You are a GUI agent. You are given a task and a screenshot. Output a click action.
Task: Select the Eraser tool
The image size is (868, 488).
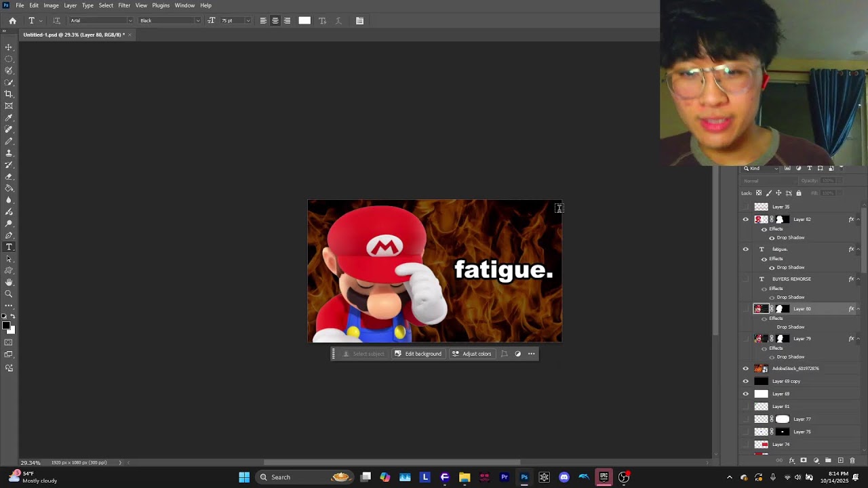pos(9,176)
